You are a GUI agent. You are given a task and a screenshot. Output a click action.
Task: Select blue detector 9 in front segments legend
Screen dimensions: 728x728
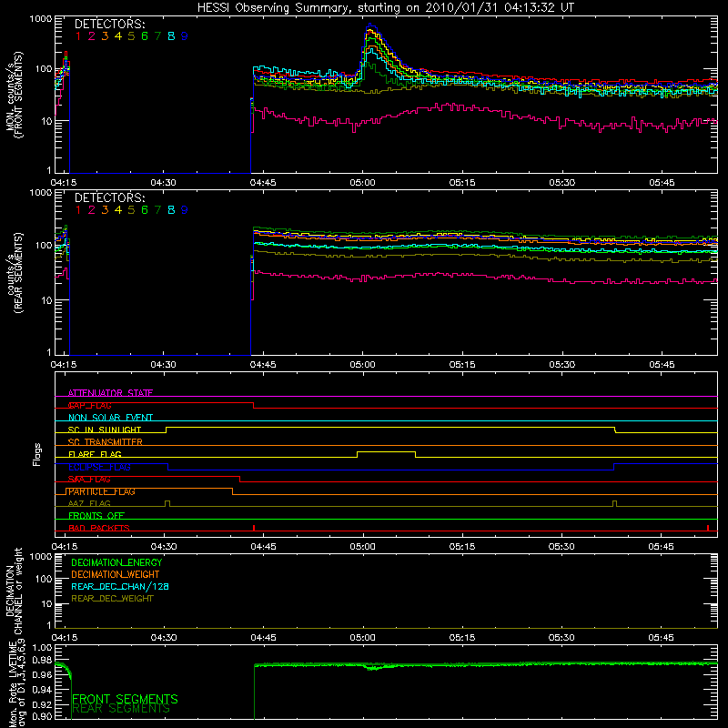coord(185,36)
